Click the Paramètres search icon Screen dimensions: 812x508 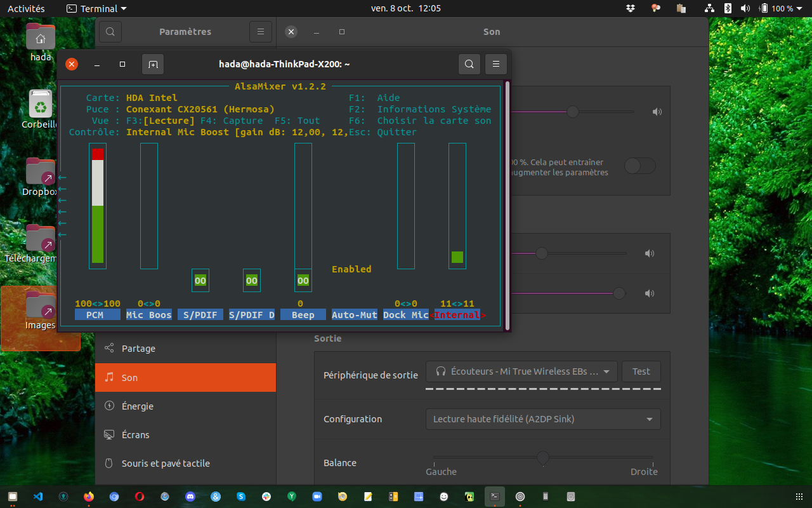click(110, 32)
